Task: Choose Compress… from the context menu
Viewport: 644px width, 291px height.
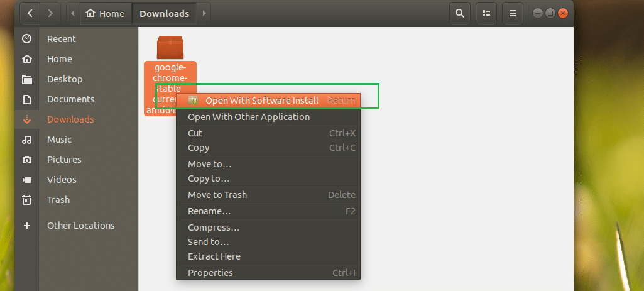Action: click(268, 228)
